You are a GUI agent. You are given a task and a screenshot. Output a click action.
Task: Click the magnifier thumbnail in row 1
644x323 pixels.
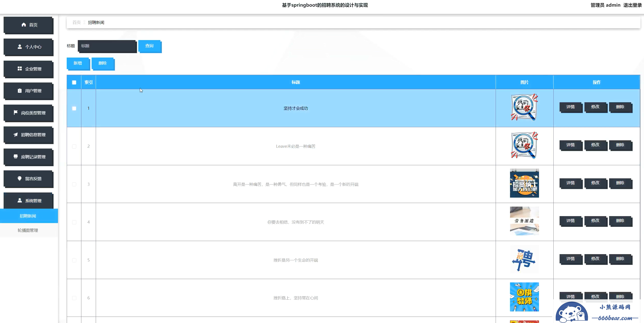point(524,107)
